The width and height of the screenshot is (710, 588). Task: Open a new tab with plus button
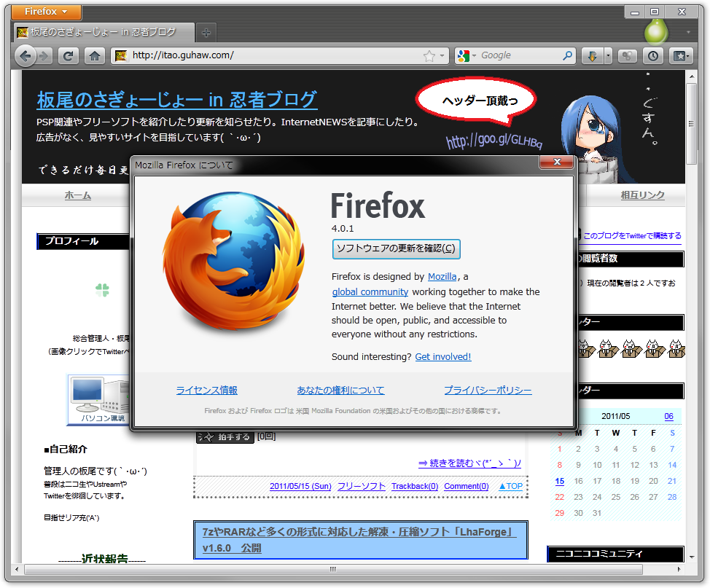(x=206, y=33)
